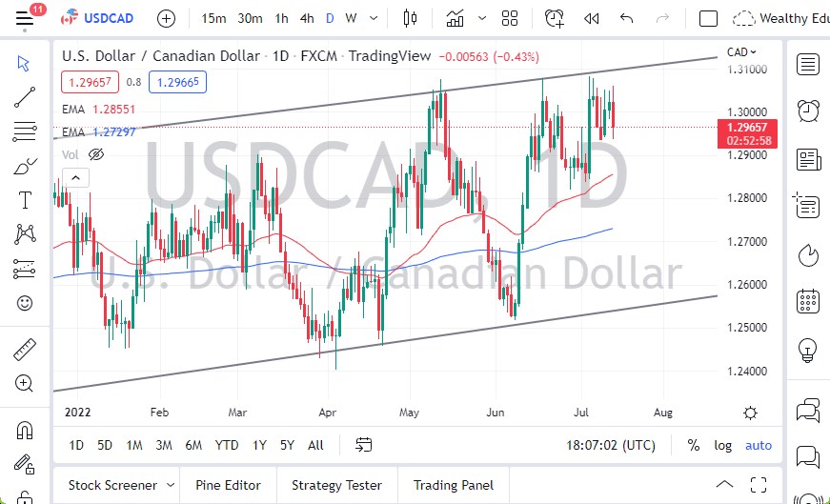The image size is (830, 504).
Task: Select the Text annotation tool
Action: (x=25, y=200)
